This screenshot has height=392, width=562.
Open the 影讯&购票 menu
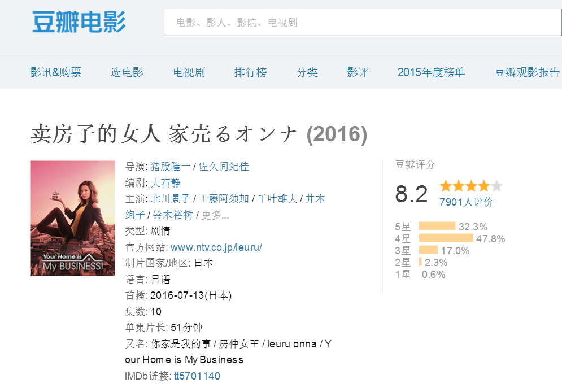pos(56,72)
